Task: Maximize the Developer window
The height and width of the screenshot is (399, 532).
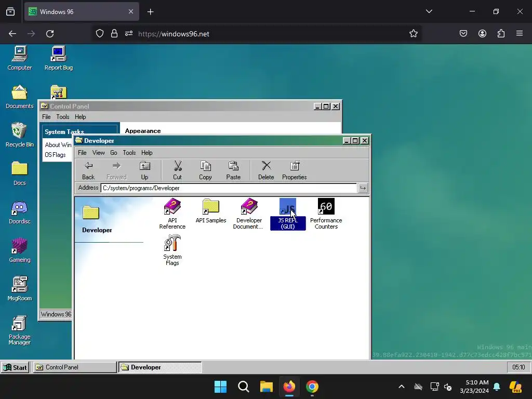Action: (x=355, y=140)
